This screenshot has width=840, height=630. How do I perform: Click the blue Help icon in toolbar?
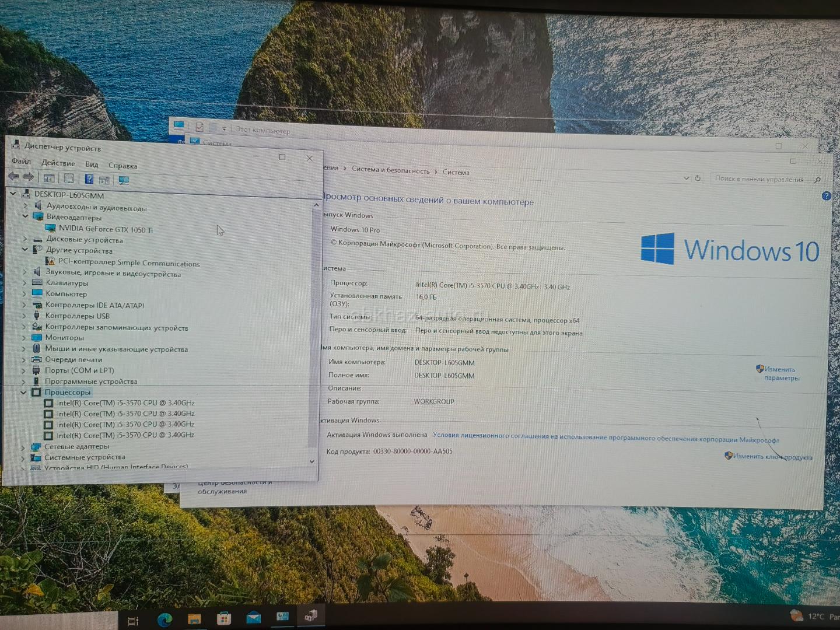[89, 179]
